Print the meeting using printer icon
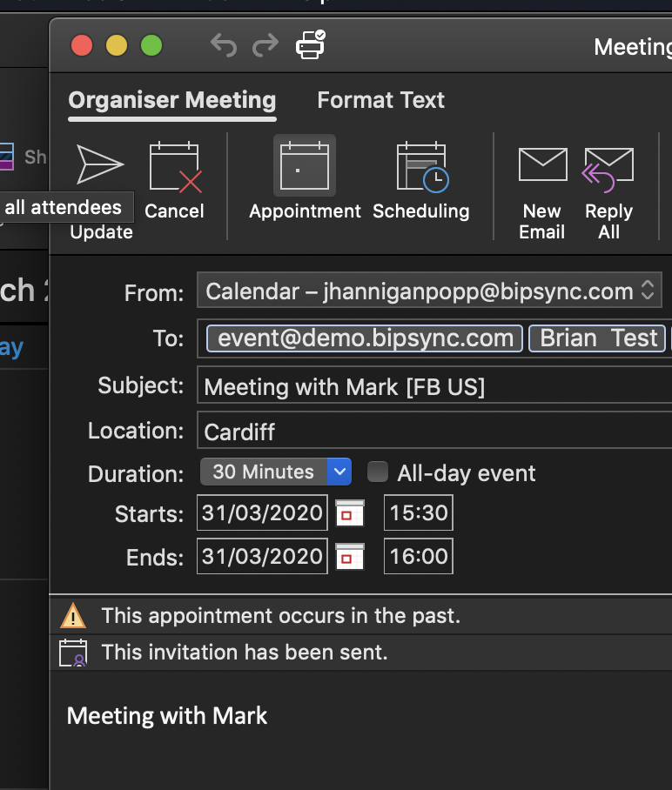Viewport: 672px width, 790px height. coord(310,44)
